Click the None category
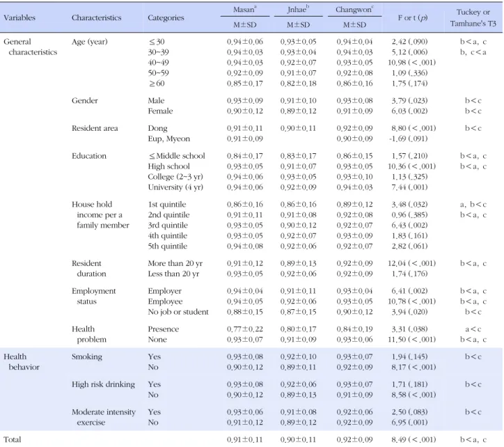Screen dimensions: 504x447 (x=157, y=340)
